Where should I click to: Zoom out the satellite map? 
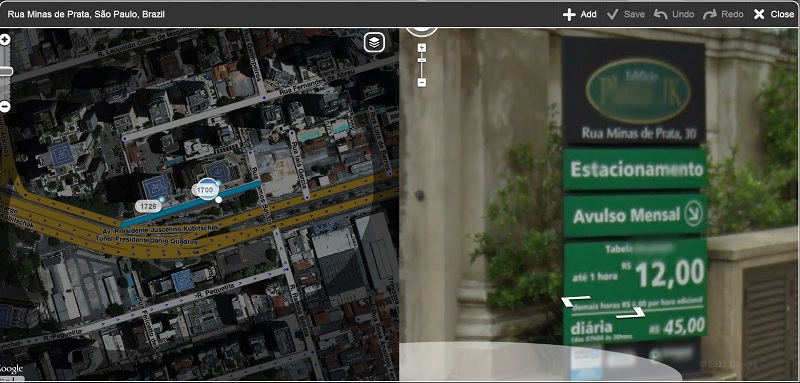[x=5, y=107]
